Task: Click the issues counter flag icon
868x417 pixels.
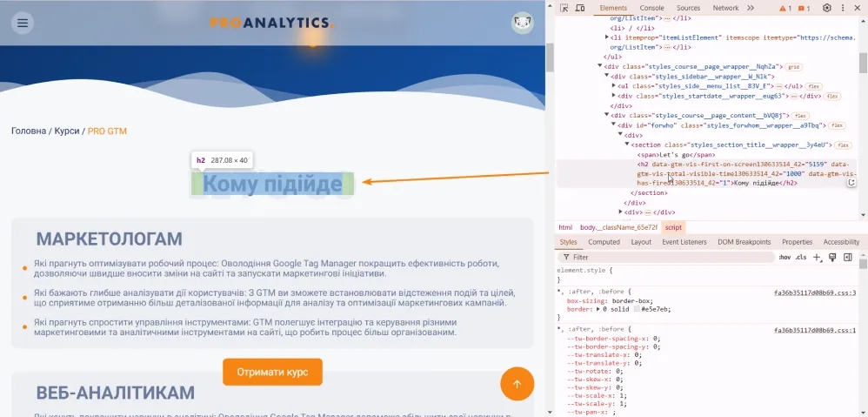Action: pyautogui.click(x=804, y=9)
